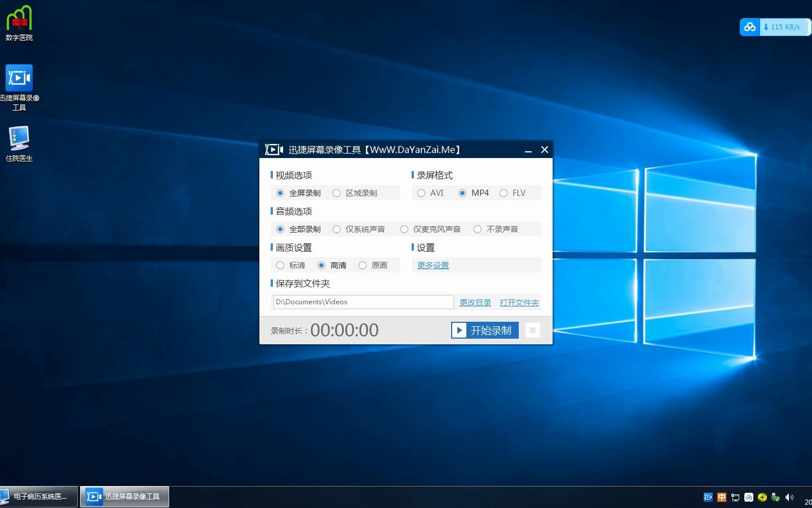Click the 画质设置 section heading

[x=294, y=248]
